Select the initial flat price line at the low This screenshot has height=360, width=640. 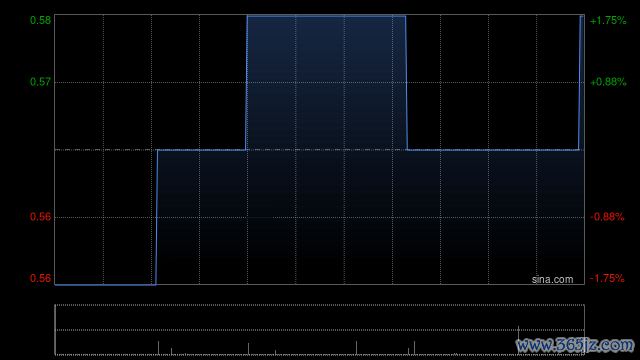105,284
